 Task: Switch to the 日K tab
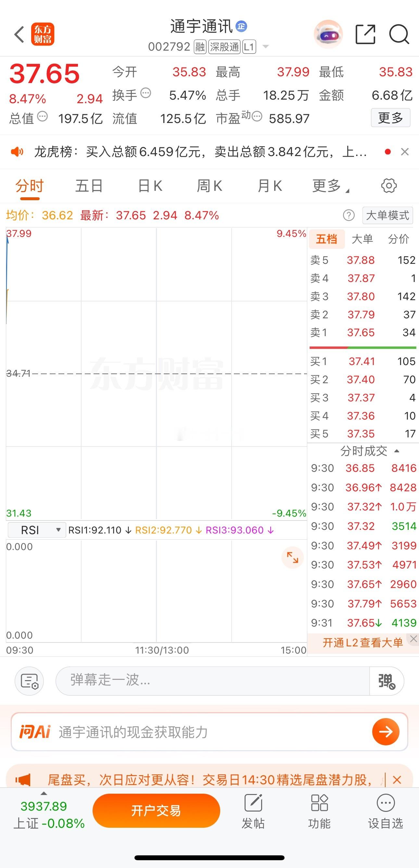(150, 186)
